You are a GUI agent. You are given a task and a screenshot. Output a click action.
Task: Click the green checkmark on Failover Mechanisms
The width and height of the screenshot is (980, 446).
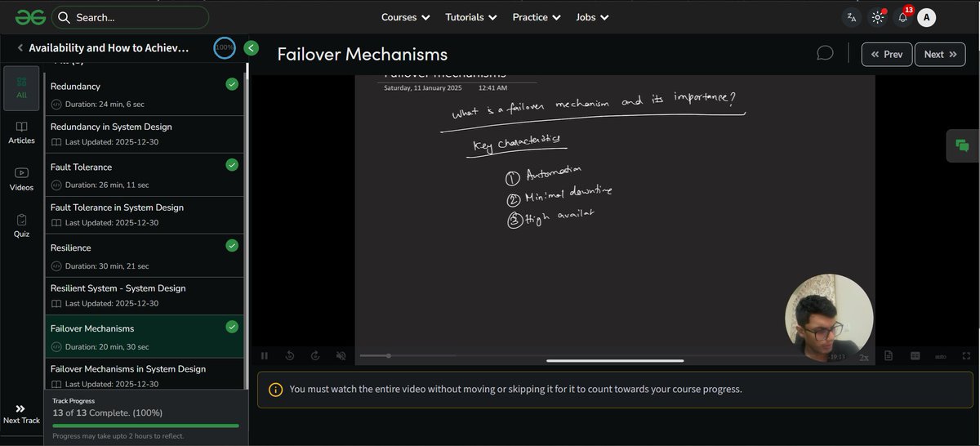coord(232,327)
